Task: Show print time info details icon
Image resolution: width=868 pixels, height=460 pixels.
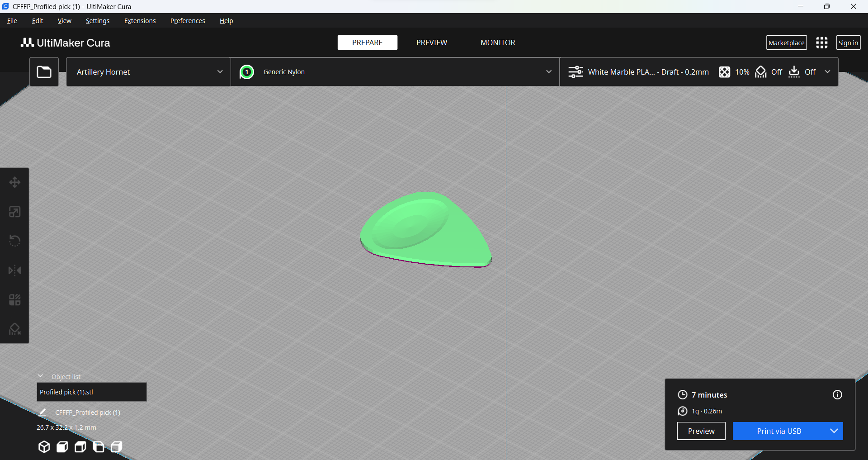Action: (837, 395)
